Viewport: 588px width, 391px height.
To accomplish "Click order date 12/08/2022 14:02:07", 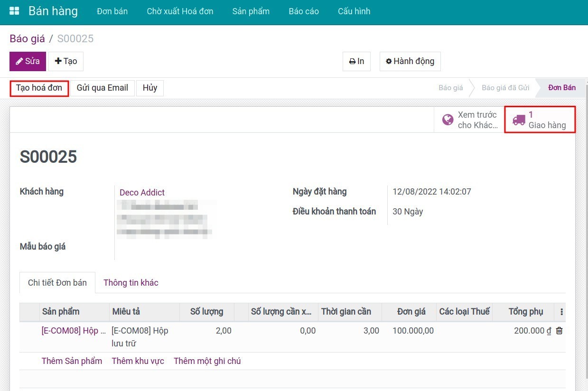I will 432,192.
